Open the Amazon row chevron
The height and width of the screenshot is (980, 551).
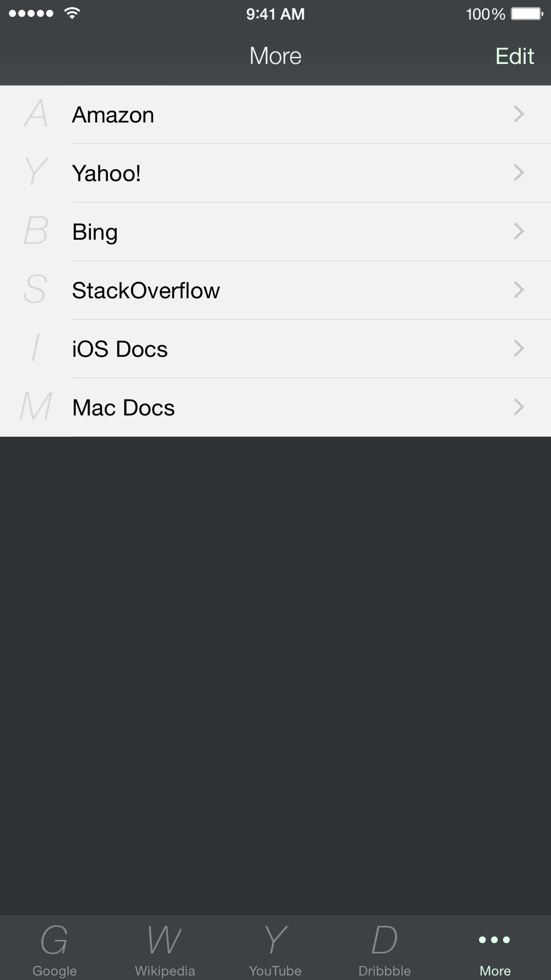point(518,114)
